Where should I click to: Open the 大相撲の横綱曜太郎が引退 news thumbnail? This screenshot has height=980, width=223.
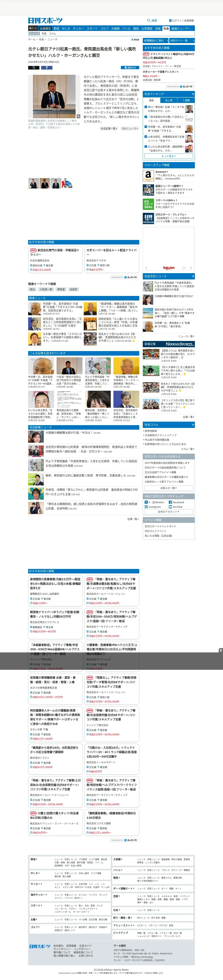[x=36, y=436]
